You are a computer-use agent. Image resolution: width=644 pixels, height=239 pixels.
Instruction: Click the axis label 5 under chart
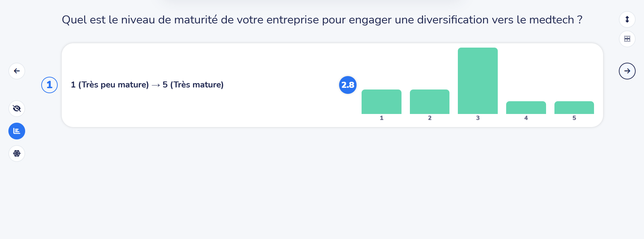coord(574,118)
